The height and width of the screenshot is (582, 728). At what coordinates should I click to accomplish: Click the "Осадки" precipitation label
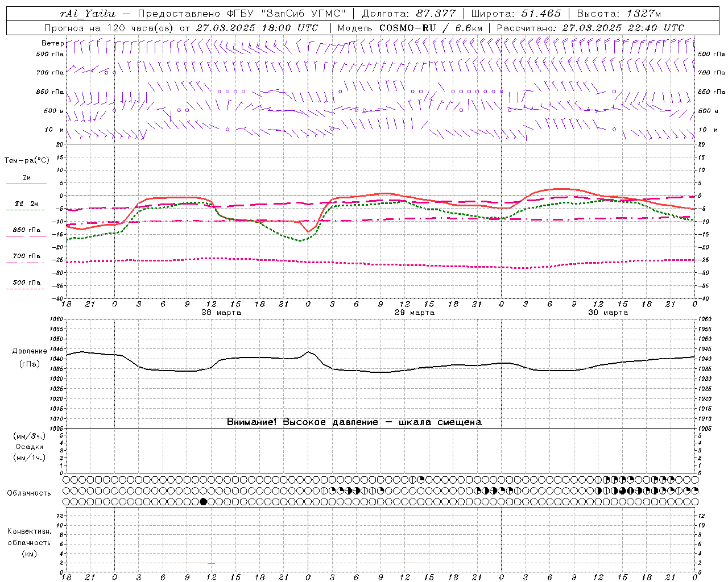[30, 447]
